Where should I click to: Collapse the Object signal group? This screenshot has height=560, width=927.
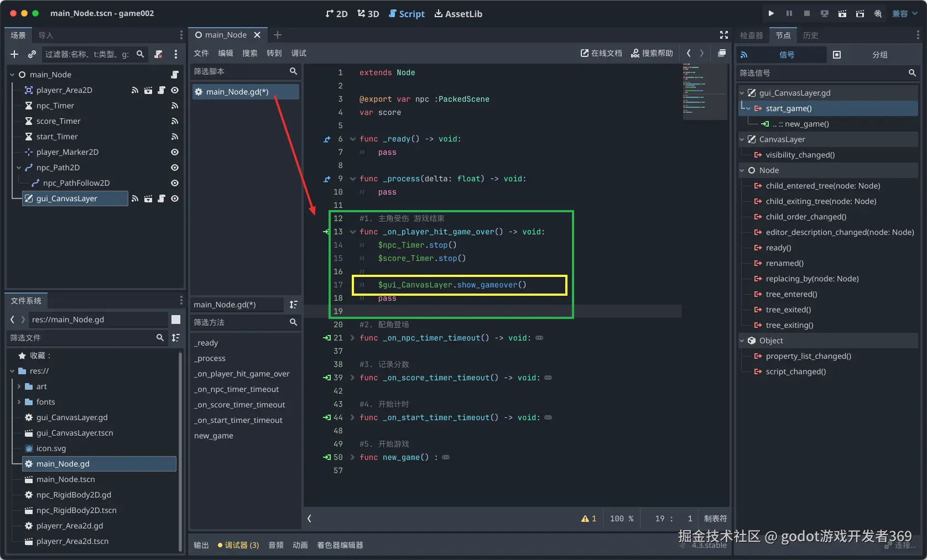(742, 341)
